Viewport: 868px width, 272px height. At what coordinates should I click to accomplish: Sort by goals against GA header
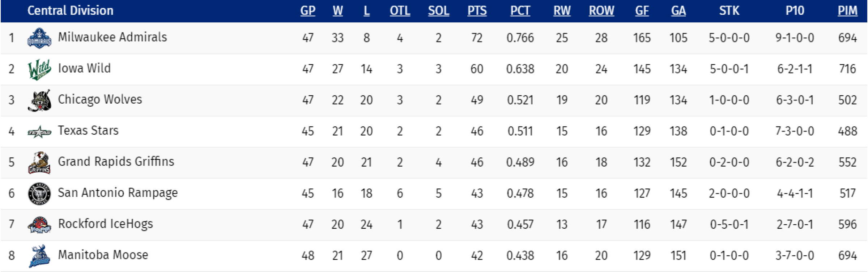point(678,11)
